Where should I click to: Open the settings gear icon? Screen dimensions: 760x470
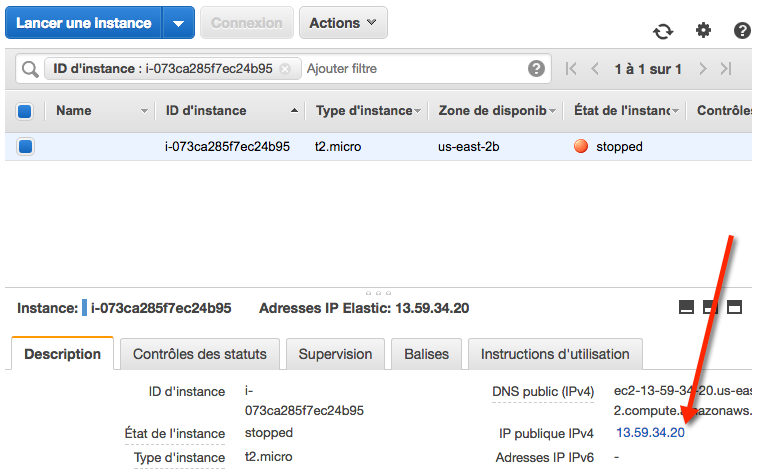tap(703, 31)
